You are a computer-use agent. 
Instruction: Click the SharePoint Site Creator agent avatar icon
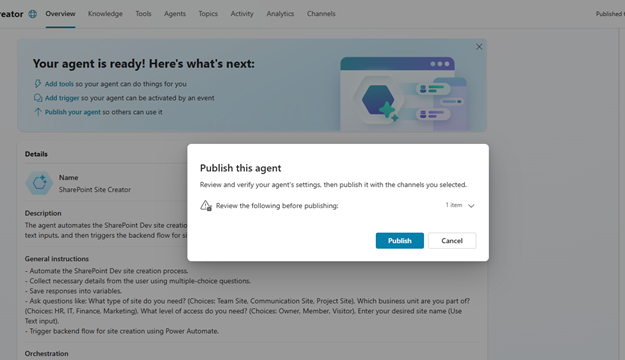pyautogui.click(x=39, y=183)
